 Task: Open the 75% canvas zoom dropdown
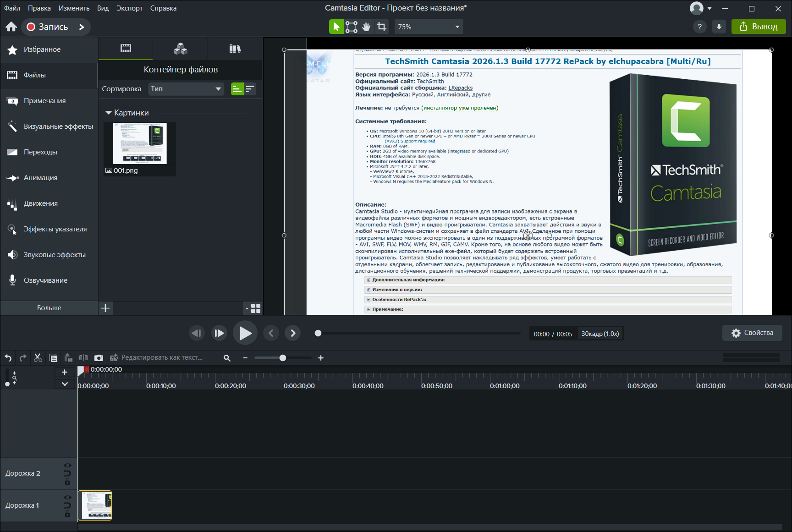429,27
